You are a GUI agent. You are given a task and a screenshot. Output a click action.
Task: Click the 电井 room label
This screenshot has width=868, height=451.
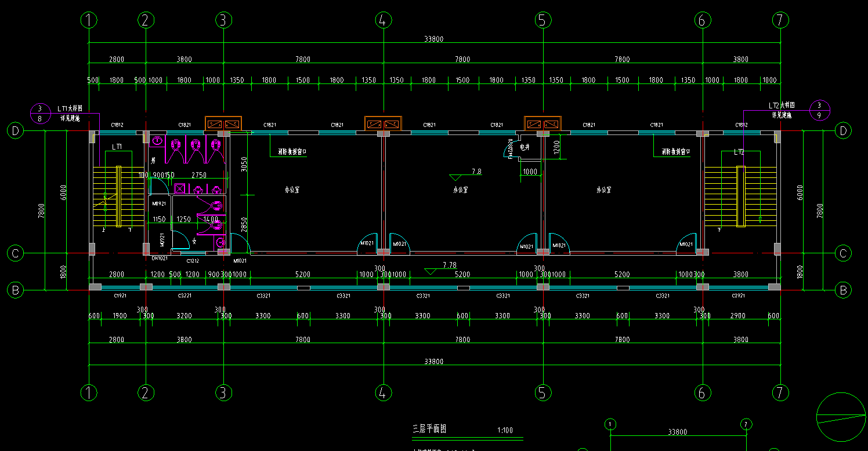[525, 148]
